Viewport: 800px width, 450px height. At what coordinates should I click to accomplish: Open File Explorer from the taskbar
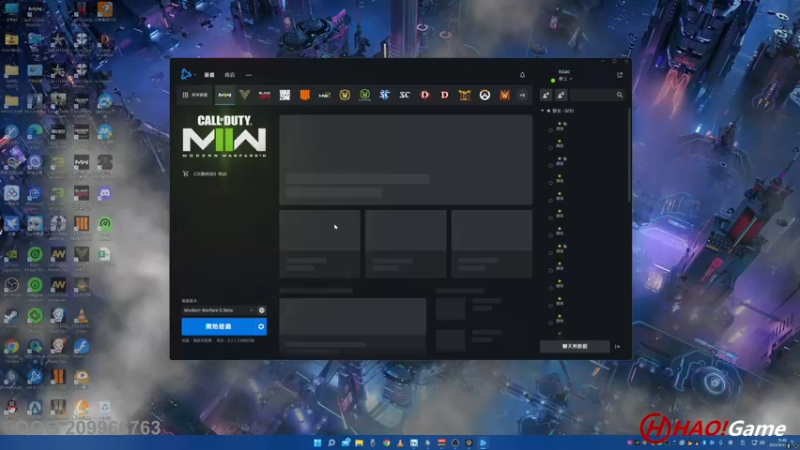point(359,443)
